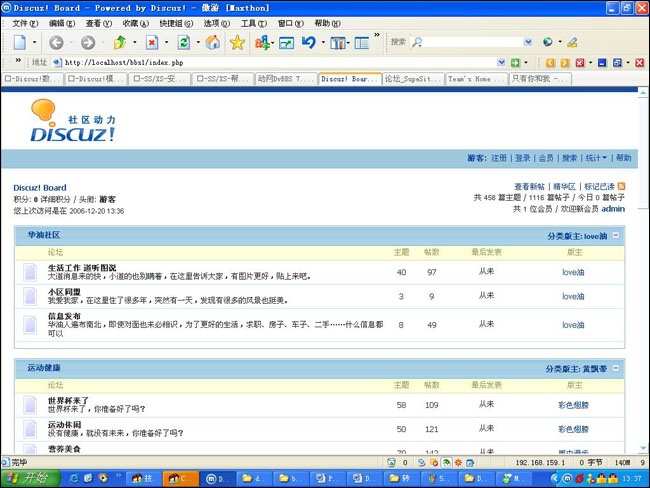Screen dimensions: 650x488
Task: Collapse the 华油社区 category section
Action: pyautogui.click(x=616, y=236)
